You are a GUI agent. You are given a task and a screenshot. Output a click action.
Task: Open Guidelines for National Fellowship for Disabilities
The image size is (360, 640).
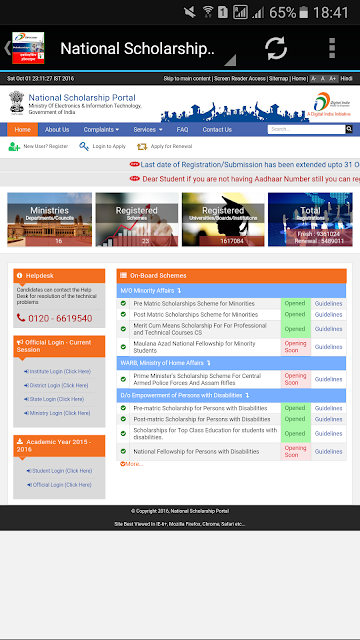[328, 451]
